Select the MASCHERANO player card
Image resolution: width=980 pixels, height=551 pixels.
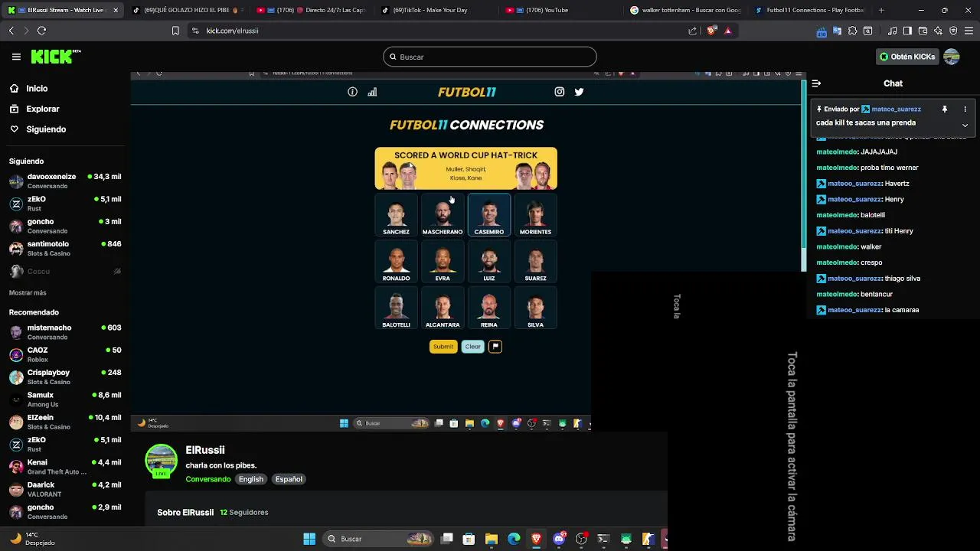[443, 215]
